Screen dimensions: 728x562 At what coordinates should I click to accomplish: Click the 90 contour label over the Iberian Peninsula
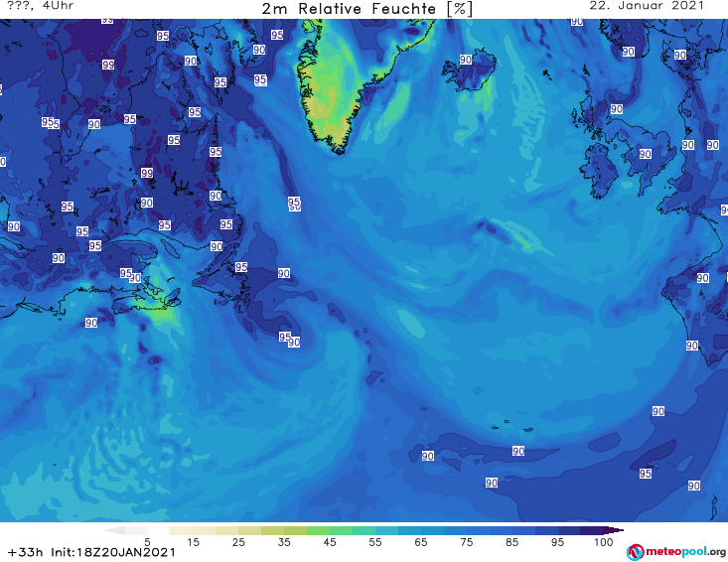pyautogui.click(x=702, y=278)
